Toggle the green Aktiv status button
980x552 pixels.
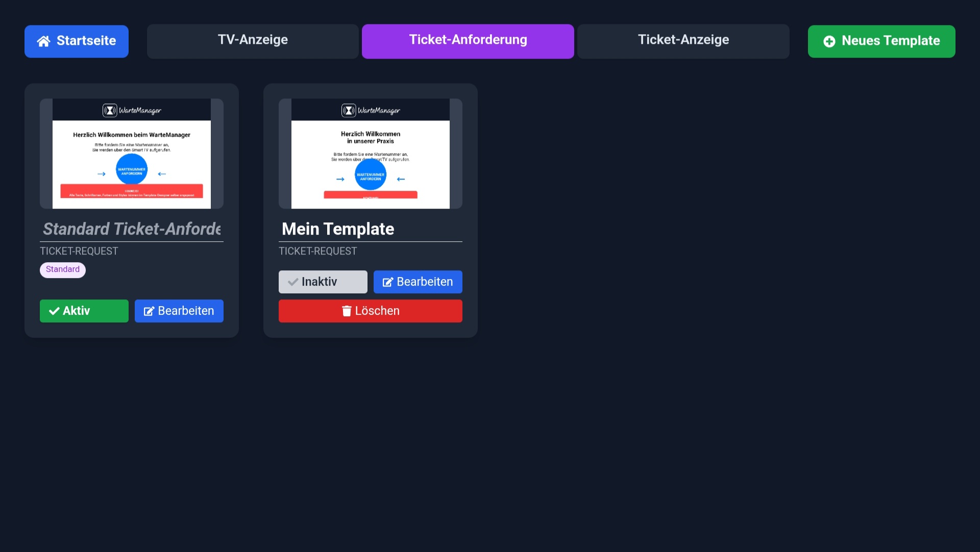[84, 311]
